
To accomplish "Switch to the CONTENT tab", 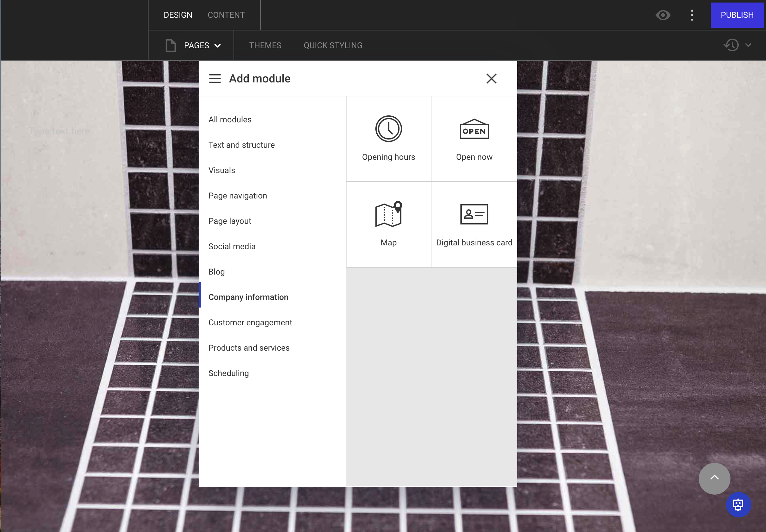I will 226,15.
